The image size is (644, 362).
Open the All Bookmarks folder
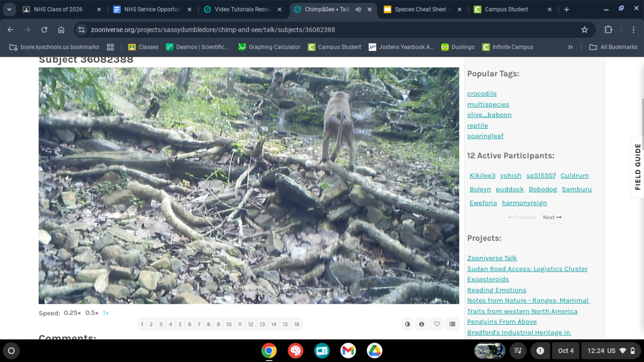point(613,47)
